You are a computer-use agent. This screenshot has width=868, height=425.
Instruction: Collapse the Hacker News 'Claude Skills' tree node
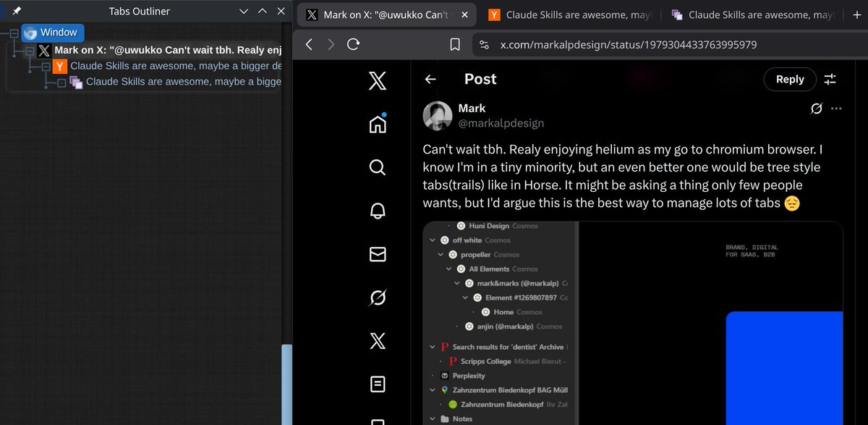tap(46, 67)
